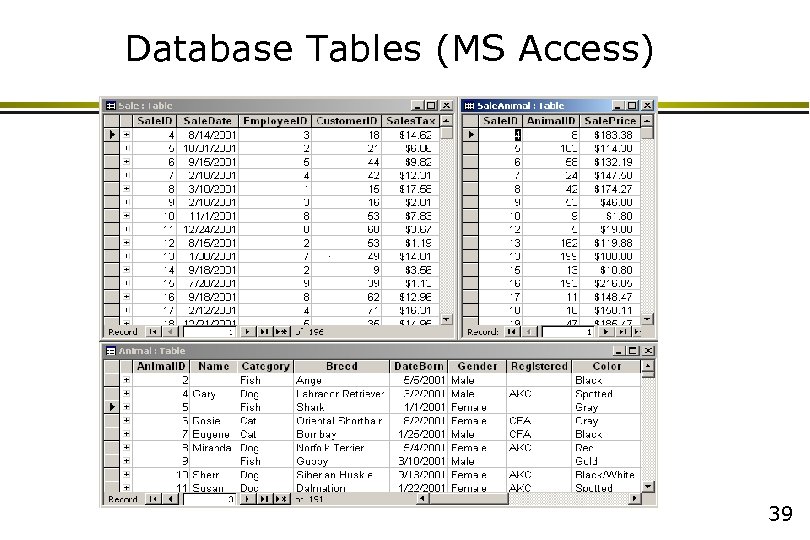
Task: Click record number field in Sale table
Action: point(210,332)
